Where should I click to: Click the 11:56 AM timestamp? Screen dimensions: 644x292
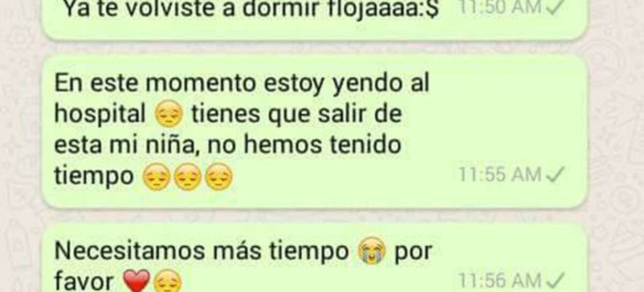click(x=501, y=280)
